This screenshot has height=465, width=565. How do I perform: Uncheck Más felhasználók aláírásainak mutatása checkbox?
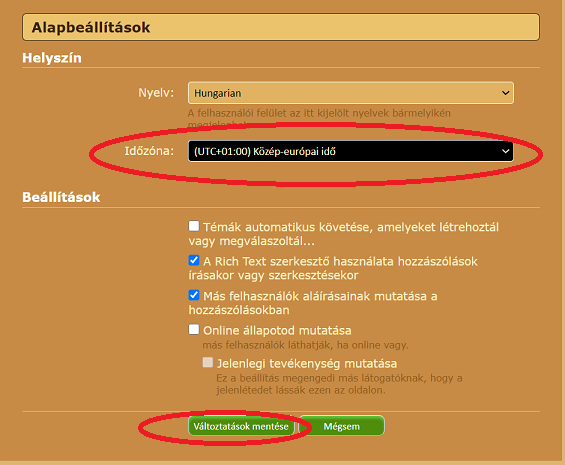pyautogui.click(x=194, y=295)
